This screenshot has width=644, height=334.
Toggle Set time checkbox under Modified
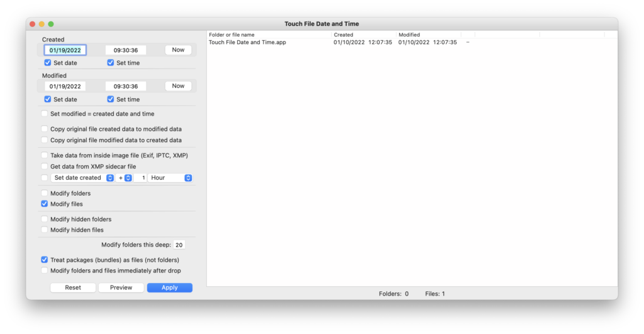[111, 99]
